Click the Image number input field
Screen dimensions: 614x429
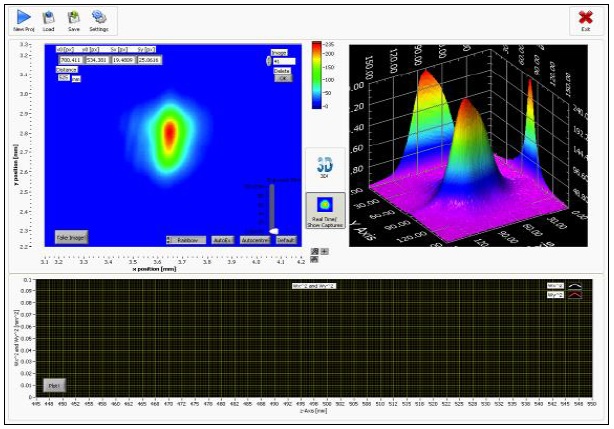pyautogui.click(x=283, y=60)
